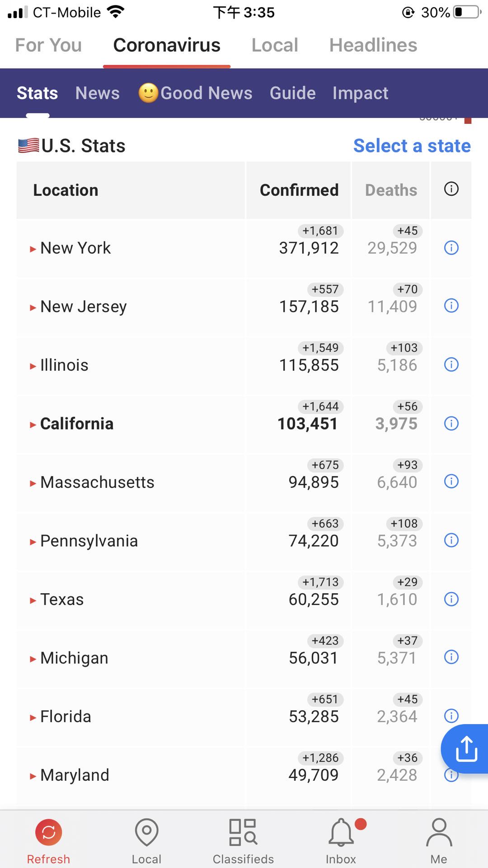Sort by the Deaths column header

coord(391,190)
